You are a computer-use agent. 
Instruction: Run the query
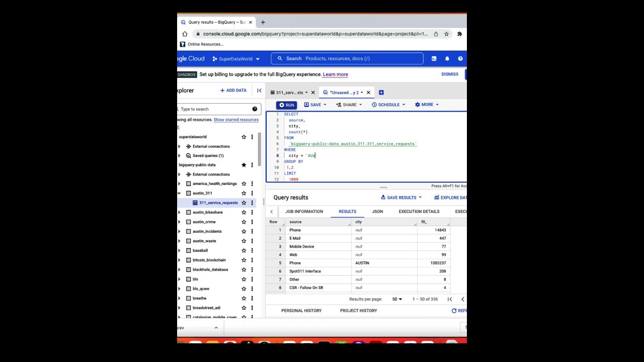point(286,105)
